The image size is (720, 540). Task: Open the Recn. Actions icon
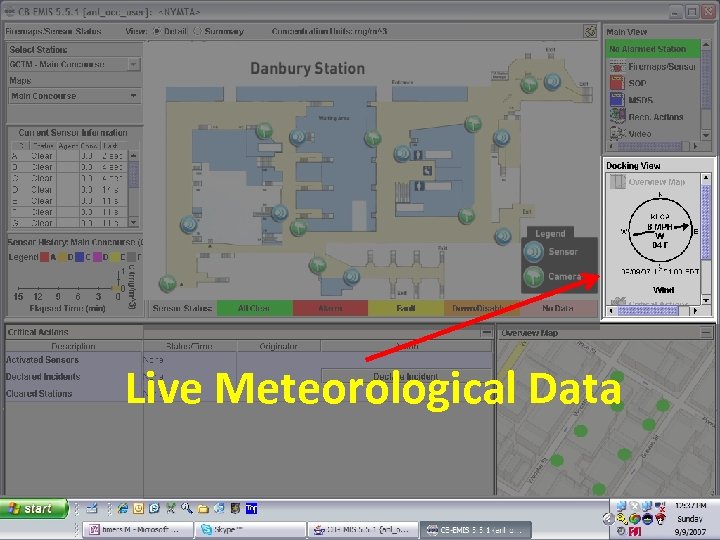pos(617,116)
